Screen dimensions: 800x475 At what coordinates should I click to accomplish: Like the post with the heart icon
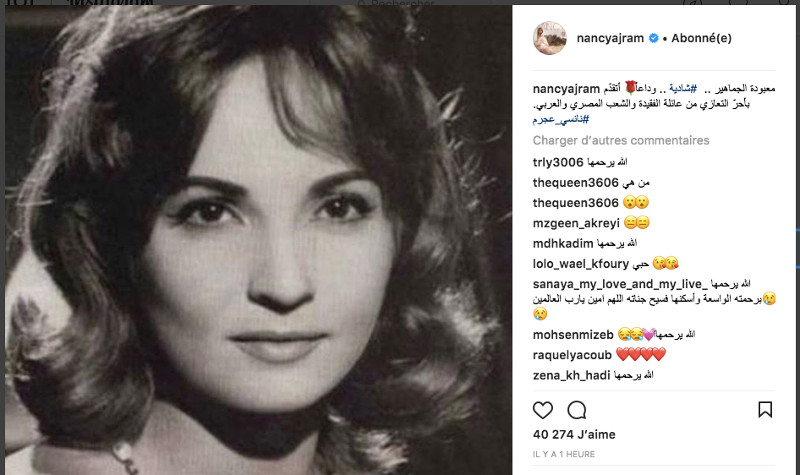click(543, 410)
